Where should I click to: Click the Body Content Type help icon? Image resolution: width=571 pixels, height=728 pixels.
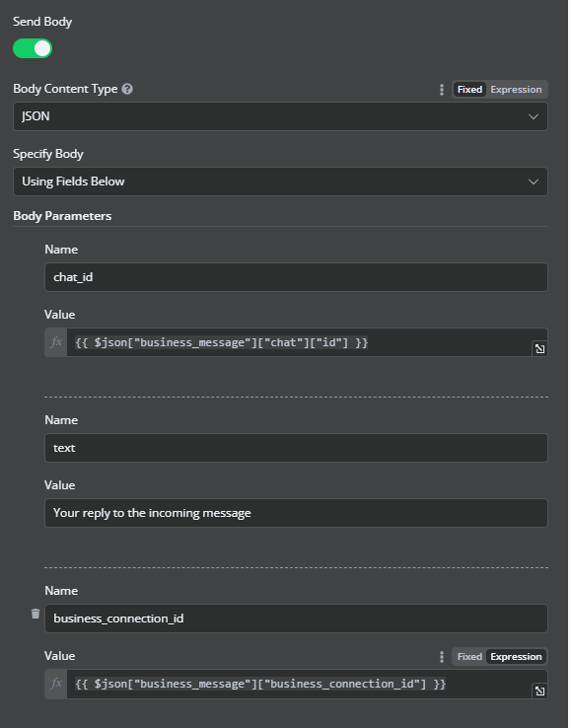[127, 89]
